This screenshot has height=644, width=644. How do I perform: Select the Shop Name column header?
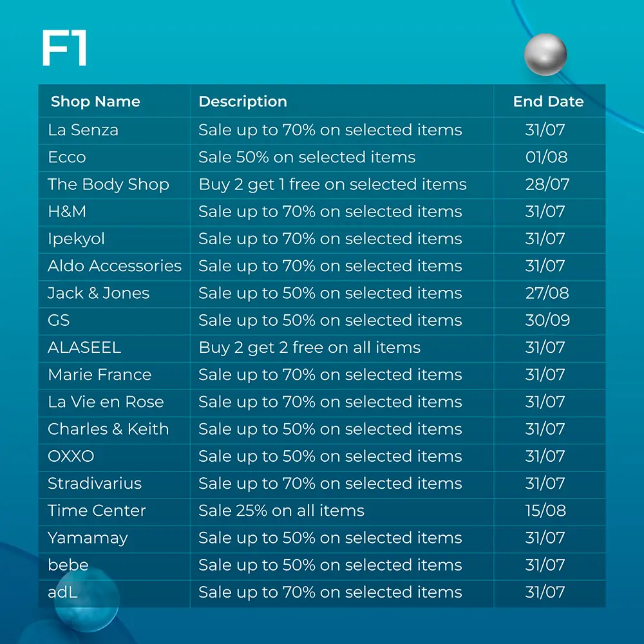(95, 102)
